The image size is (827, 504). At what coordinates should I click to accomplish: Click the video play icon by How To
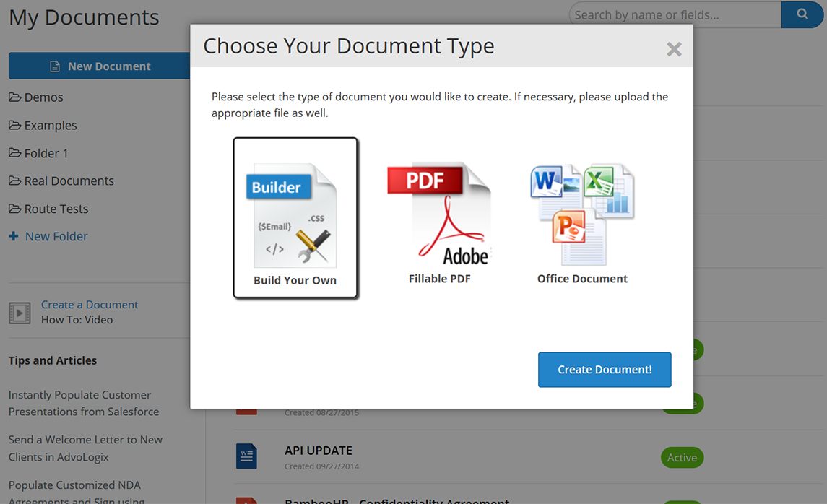[20, 313]
